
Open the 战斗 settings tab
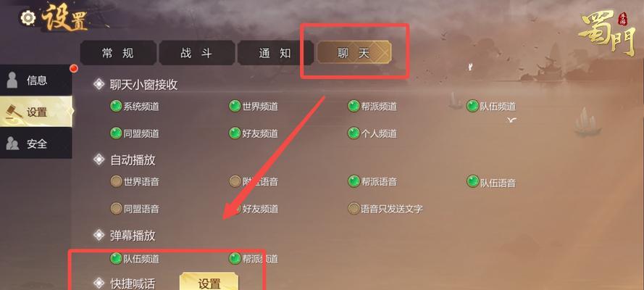[197, 53]
